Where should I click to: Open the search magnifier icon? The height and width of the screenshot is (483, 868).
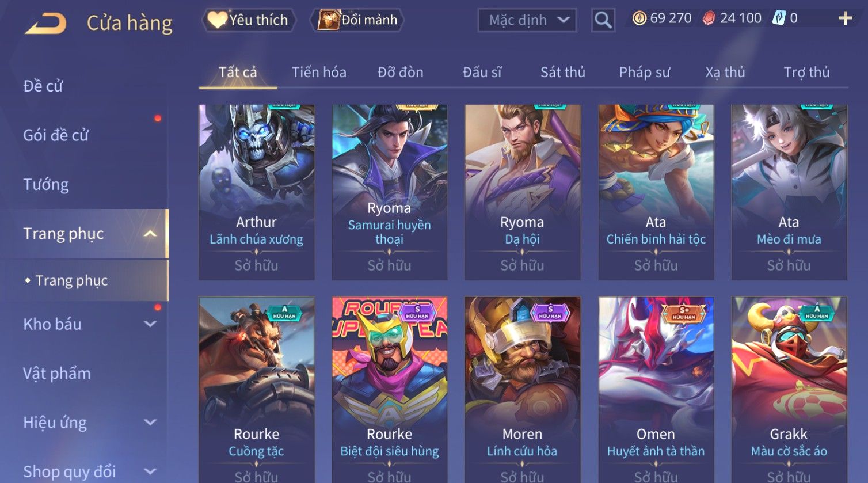pos(603,20)
